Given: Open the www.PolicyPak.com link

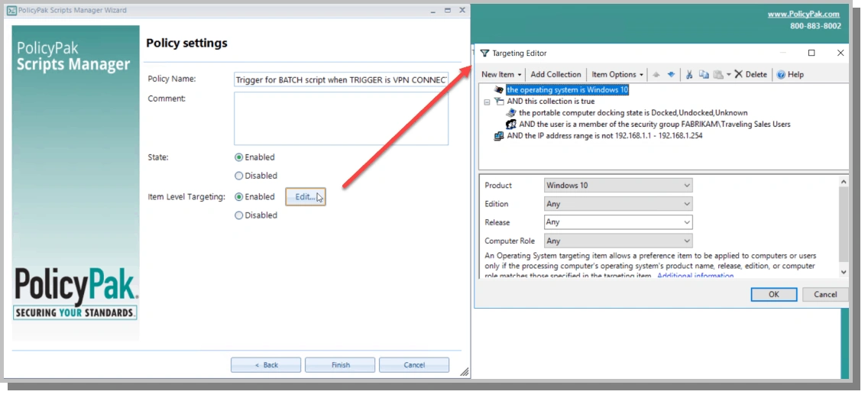Looking at the screenshot, I should pos(803,15).
